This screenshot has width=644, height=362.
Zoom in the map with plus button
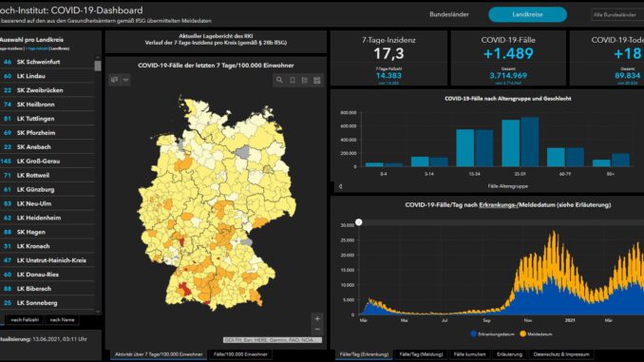click(x=317, y=318)
